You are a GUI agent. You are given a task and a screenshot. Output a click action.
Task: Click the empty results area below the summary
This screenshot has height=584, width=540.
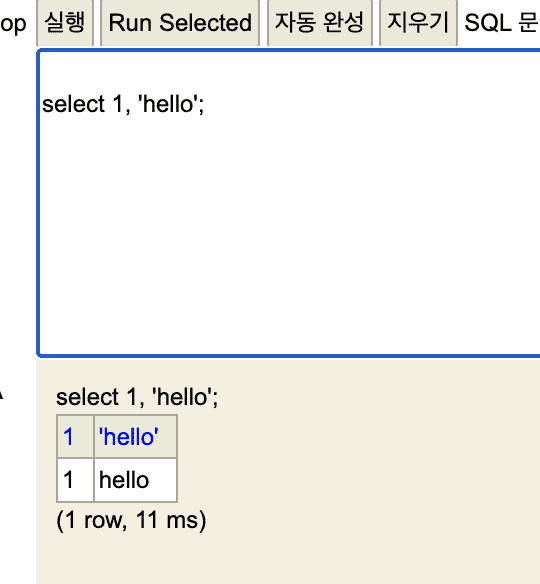[x=289, y=561]
